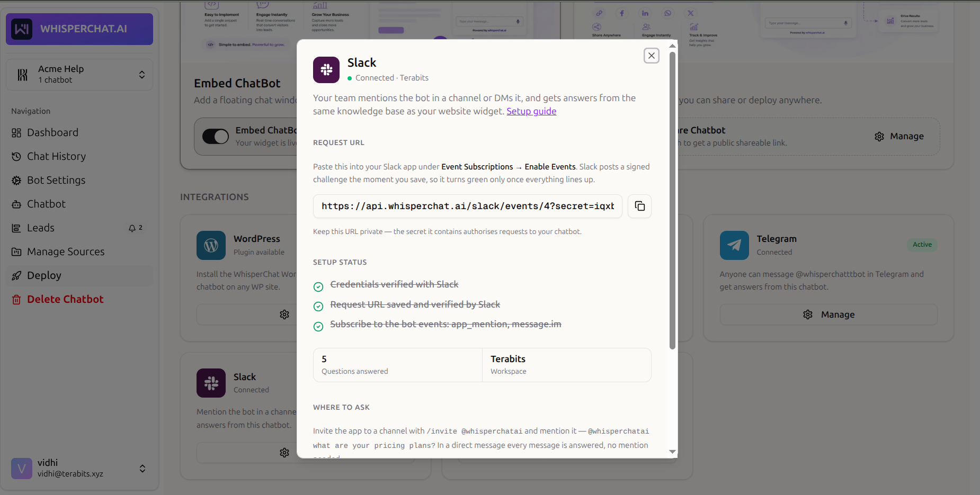
Task: Open Chat History page
Action: [79, 156]
